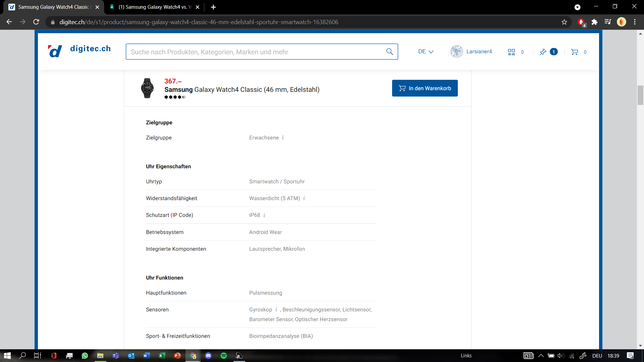
Task: Click the Smartwatch / Sportuhr value
Action: point(277,182)
